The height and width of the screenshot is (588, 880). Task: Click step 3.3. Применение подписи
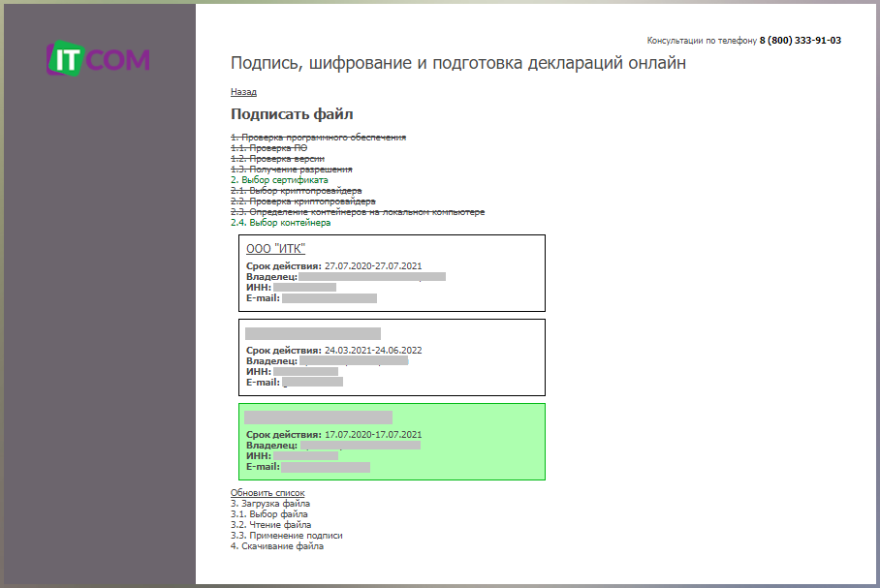pyautogui.click(x=286, y=536)
